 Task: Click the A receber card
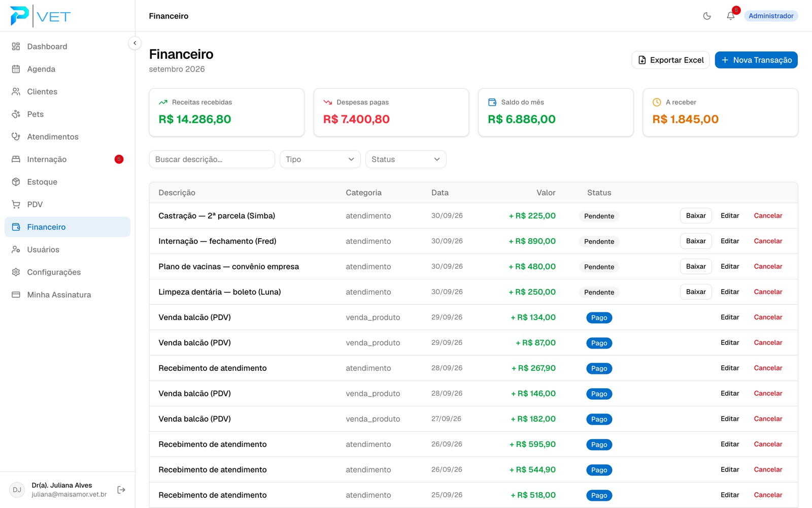coord(720,112)
